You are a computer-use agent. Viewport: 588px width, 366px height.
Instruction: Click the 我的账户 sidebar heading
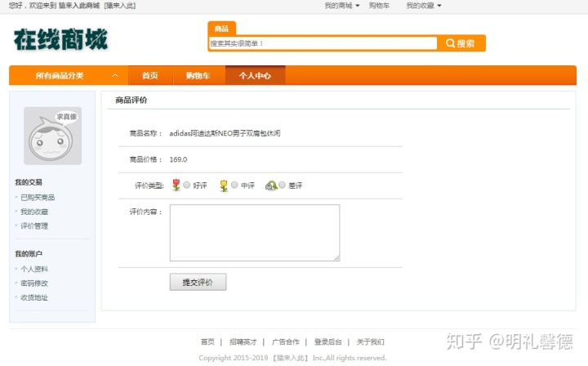[29, 254]
